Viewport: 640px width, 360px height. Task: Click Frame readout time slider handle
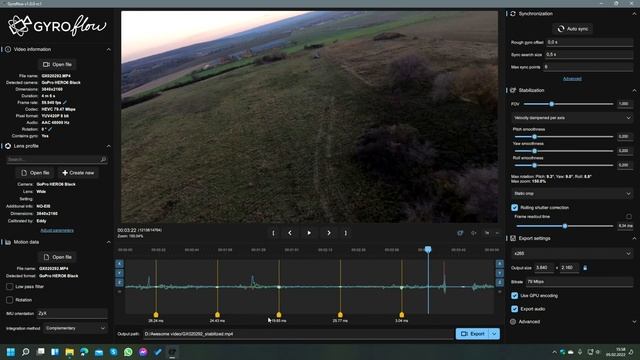point(565,226)
